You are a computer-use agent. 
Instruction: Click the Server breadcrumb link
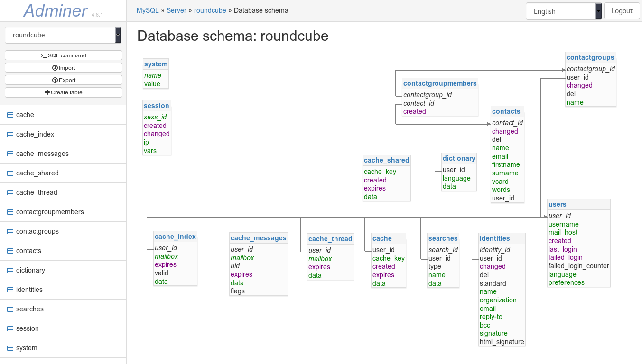coord(176,10)
